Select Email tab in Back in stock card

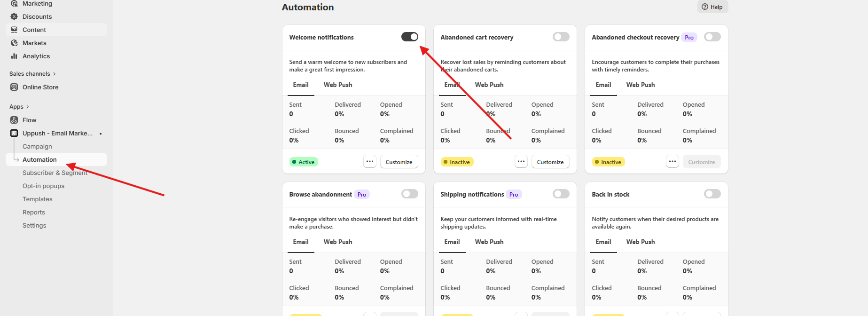point(603,242)
